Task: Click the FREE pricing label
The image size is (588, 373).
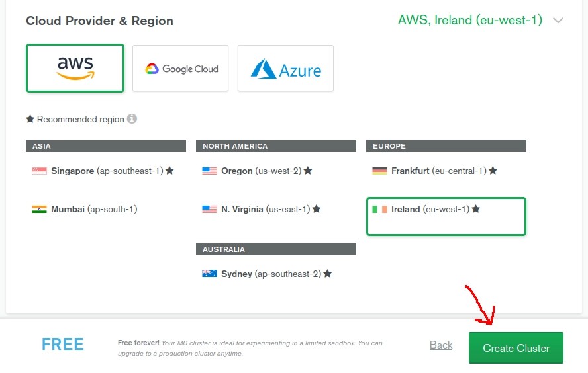Action: (x=63, y=344)
